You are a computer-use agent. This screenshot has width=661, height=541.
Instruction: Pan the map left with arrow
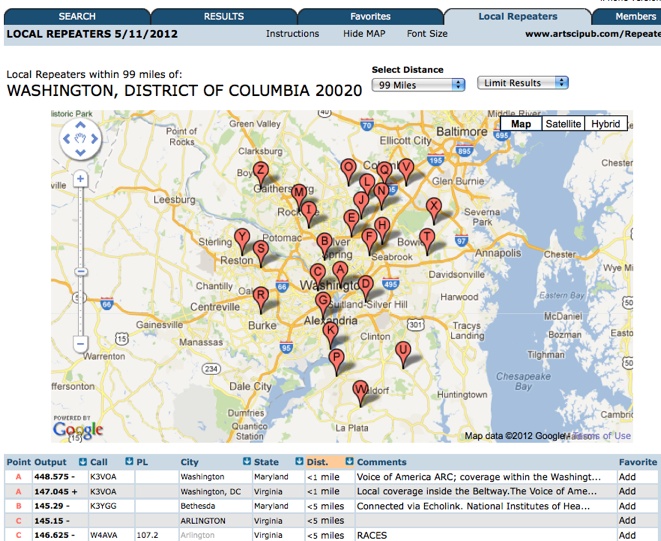pos(67,139)
